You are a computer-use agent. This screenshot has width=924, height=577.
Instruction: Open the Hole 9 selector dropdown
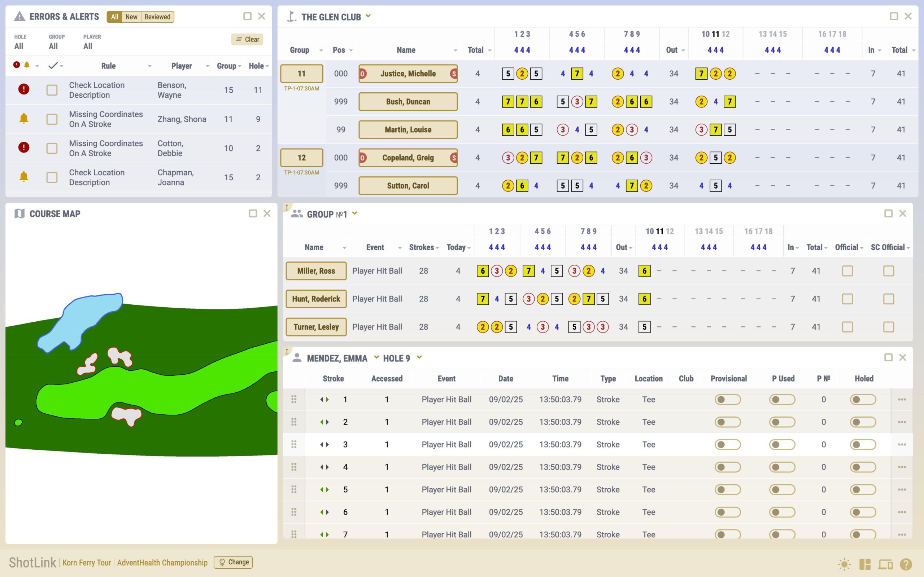tap(419, 358)
